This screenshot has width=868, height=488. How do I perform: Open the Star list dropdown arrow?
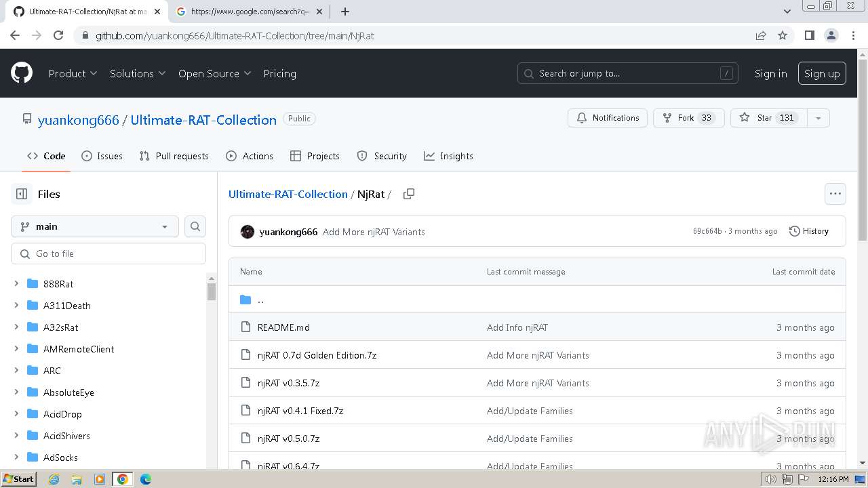pyautogui.click(x=818, y=118)
